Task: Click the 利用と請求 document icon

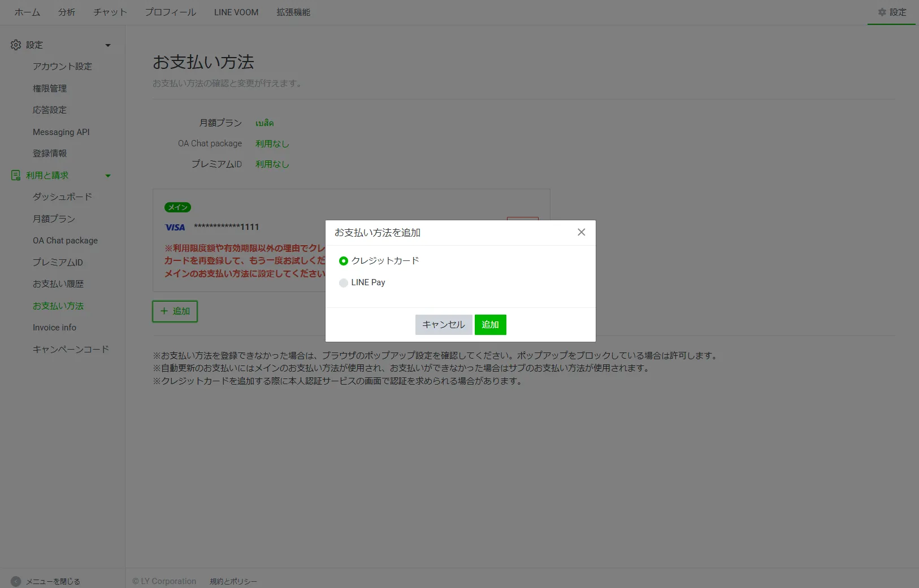Action: coord(16,176)
